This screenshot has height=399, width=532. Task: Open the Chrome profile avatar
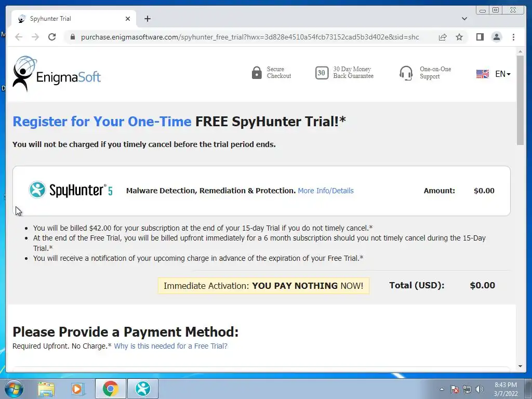[497, 37]
